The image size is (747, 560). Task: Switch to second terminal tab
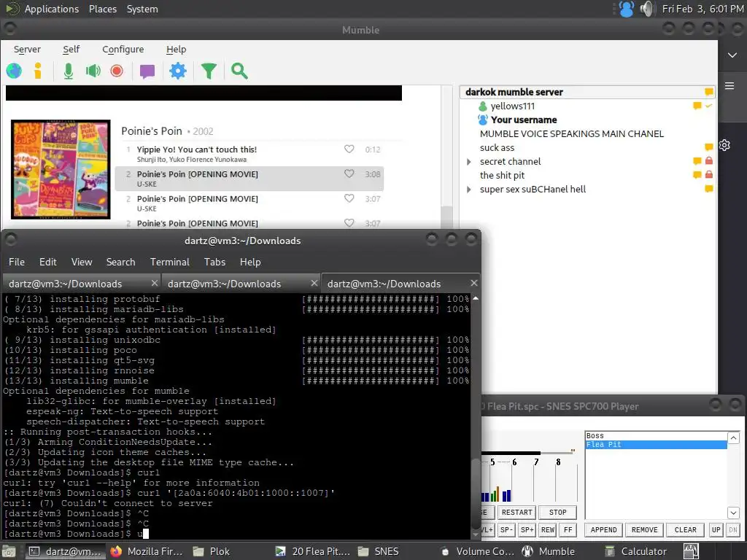pyautogui.click(x=241, y=284)
